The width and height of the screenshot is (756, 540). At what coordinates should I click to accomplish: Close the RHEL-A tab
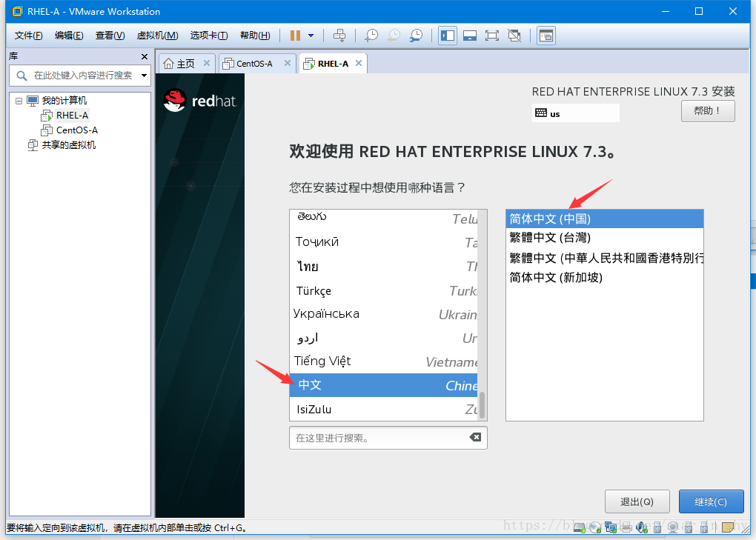[359, 63]
